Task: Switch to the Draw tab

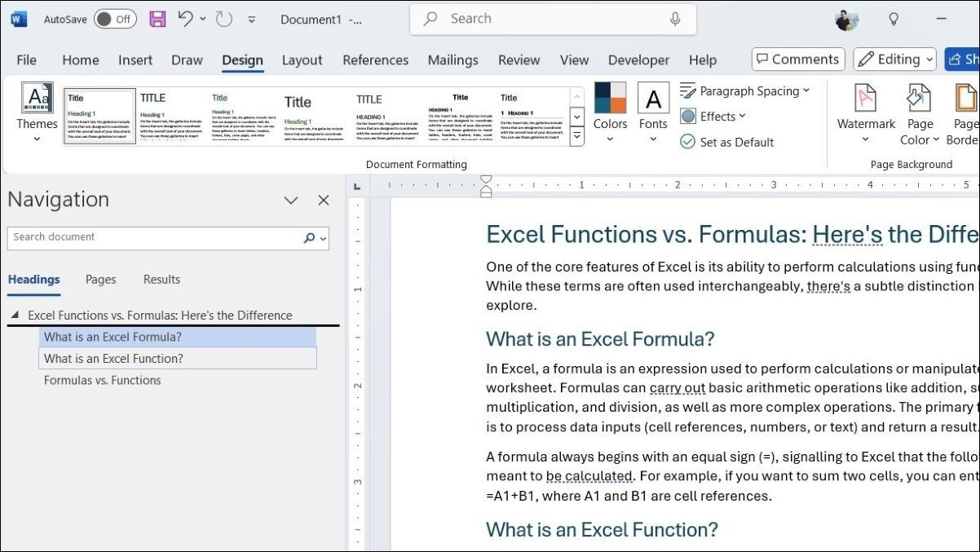Action: click(x=187, y=60)
